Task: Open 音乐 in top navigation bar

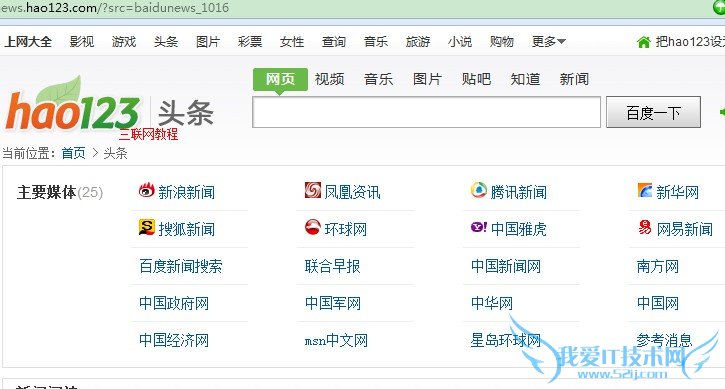Action: point(376,42)
